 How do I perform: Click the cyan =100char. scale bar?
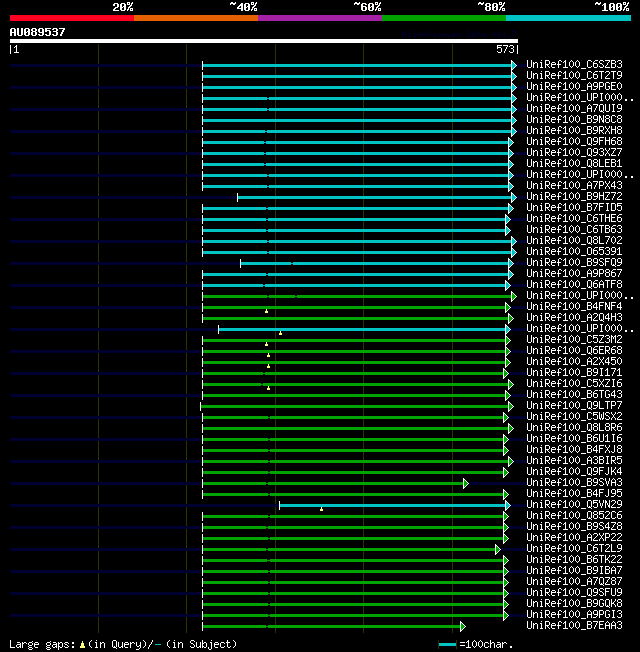click(x=447, y=645)
